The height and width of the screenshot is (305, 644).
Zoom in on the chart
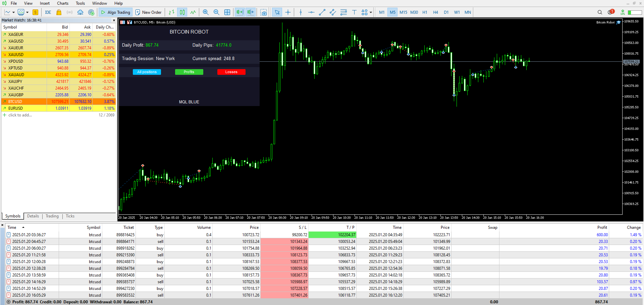(x=206, y=12)
